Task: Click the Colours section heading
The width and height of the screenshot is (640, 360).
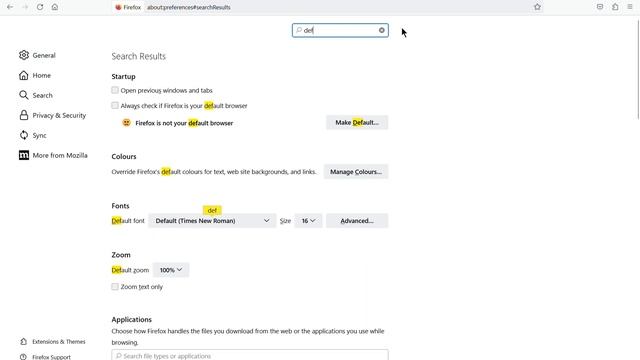Action: [x=124, y=156]
